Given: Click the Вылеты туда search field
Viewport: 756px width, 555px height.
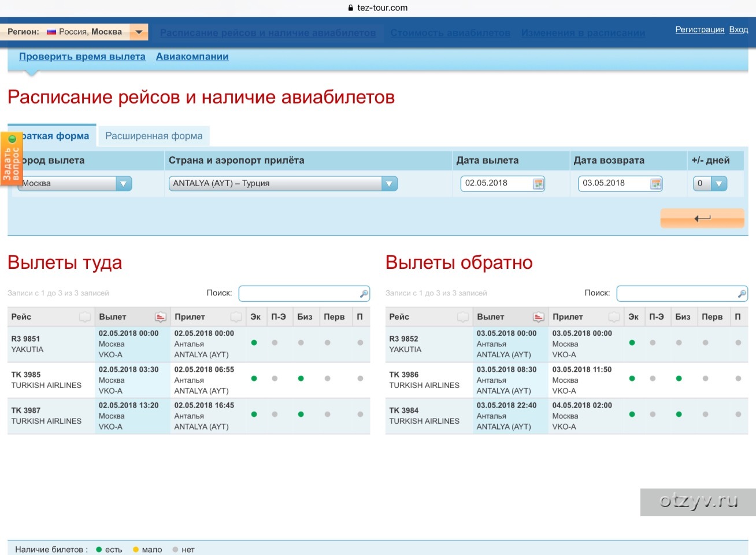Looking at the screenshot, I should coord(304,293).
